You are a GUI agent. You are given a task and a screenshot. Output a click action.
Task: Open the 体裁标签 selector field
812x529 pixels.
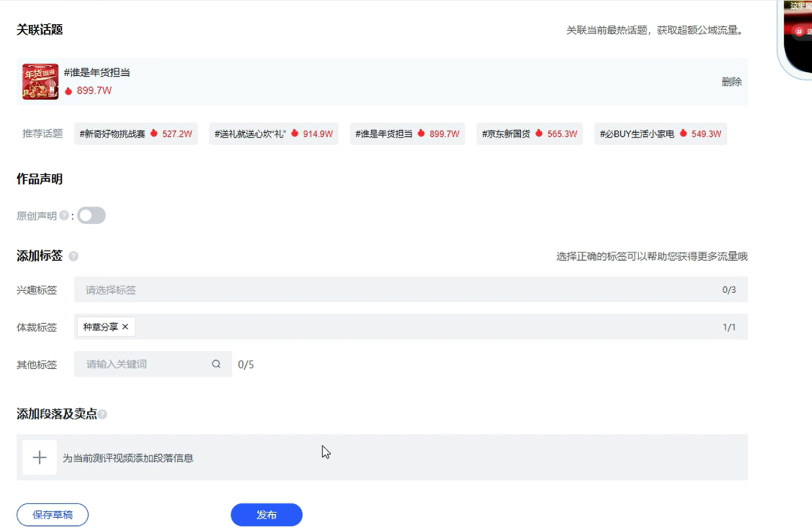411,327
